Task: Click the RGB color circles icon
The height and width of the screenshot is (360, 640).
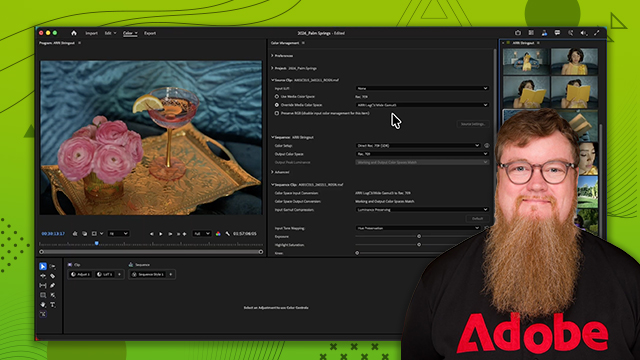Action: [218, 234]
